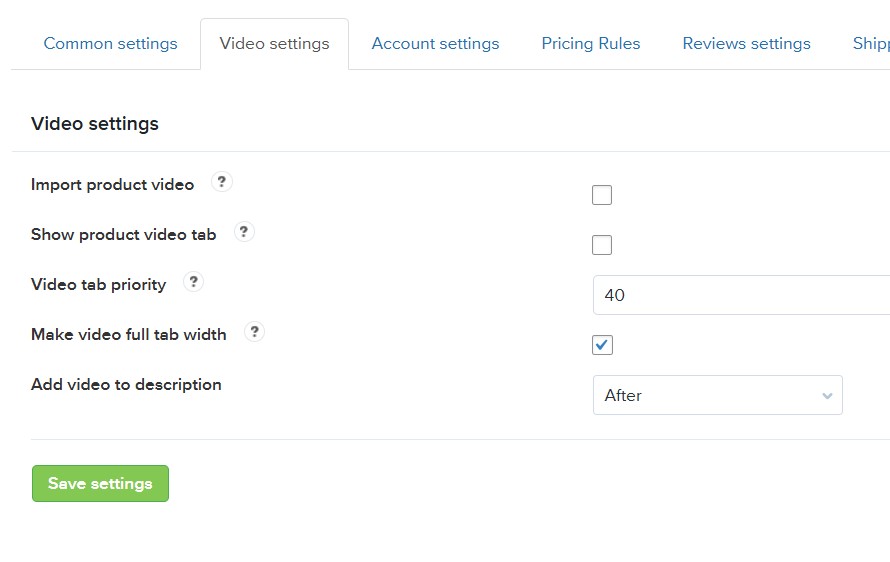The height and width of the screenshot is (562, 890).
Task: Open the partially visible Shipping tab
Action: click(x=870, y=44)
